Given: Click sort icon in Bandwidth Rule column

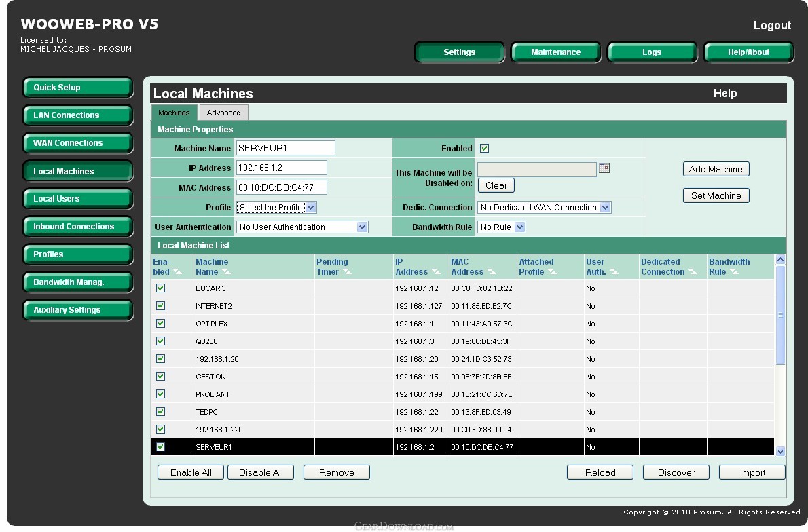Looking at the screenshot, I should tap(734, 272).
